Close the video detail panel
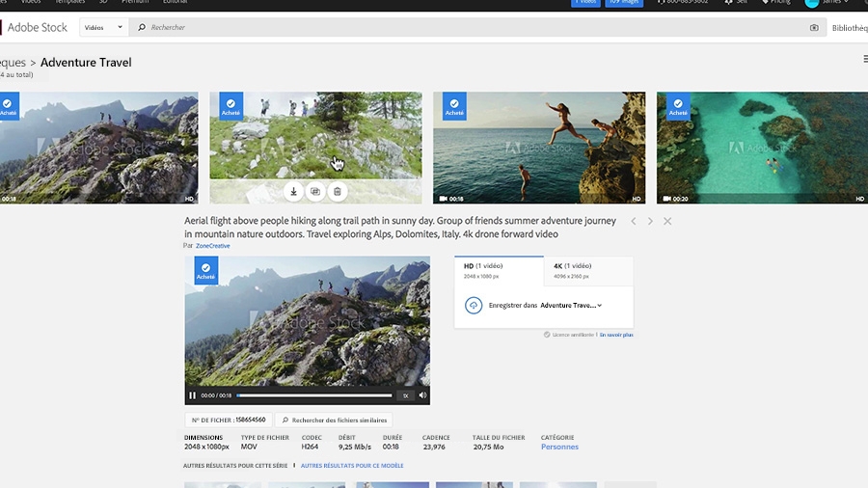The image size is (868, 488). tap(667, 222)
